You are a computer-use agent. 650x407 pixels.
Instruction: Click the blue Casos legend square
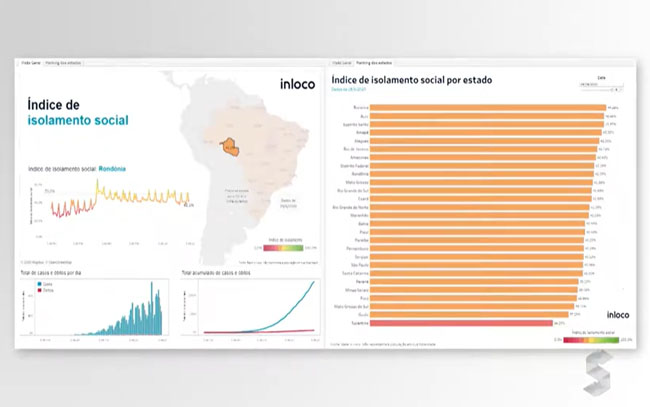(39, 284)
